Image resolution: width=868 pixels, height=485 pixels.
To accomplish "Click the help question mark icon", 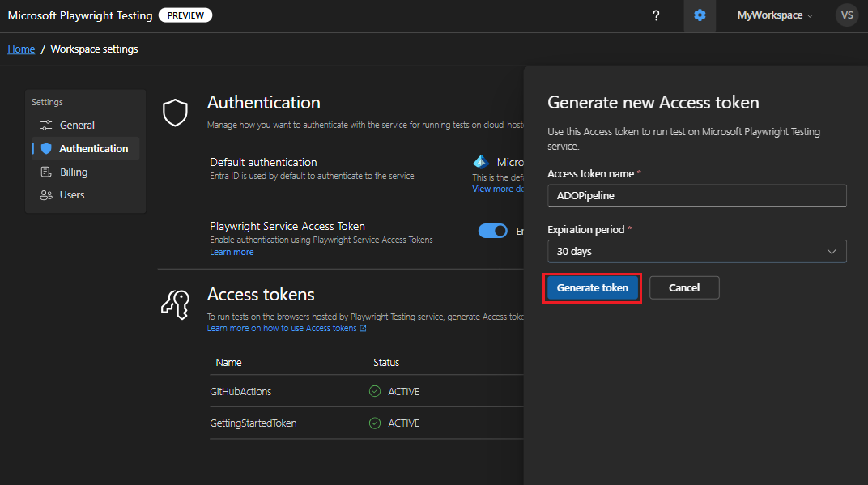I will (656, 15).
